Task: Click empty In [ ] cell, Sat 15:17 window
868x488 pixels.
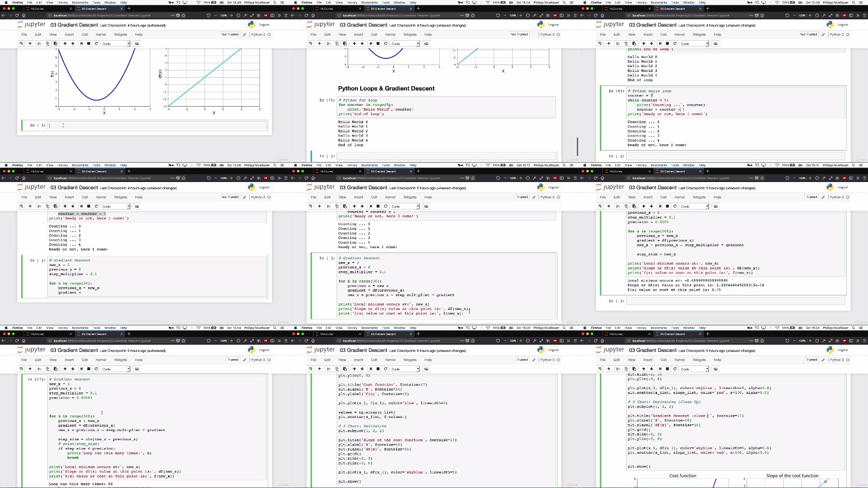Action: [735, 301]
